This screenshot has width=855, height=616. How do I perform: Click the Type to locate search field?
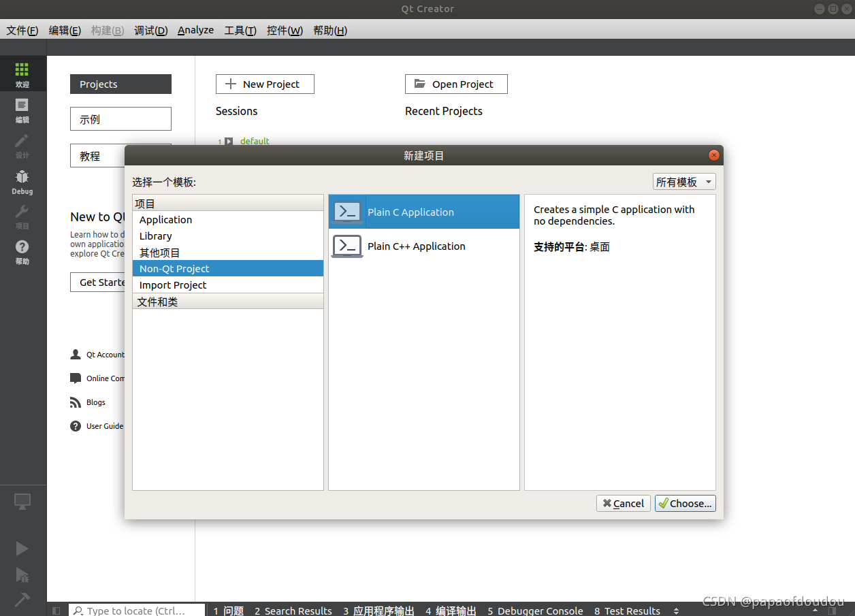coord(137,611)
